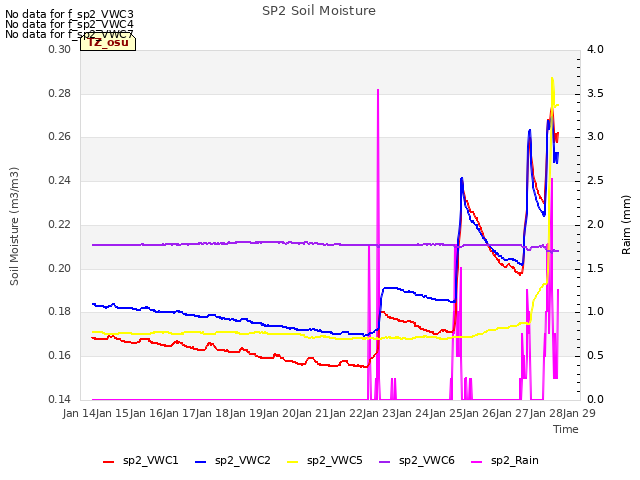Select the sp2_VWC1 legend label

pos(151,461)
